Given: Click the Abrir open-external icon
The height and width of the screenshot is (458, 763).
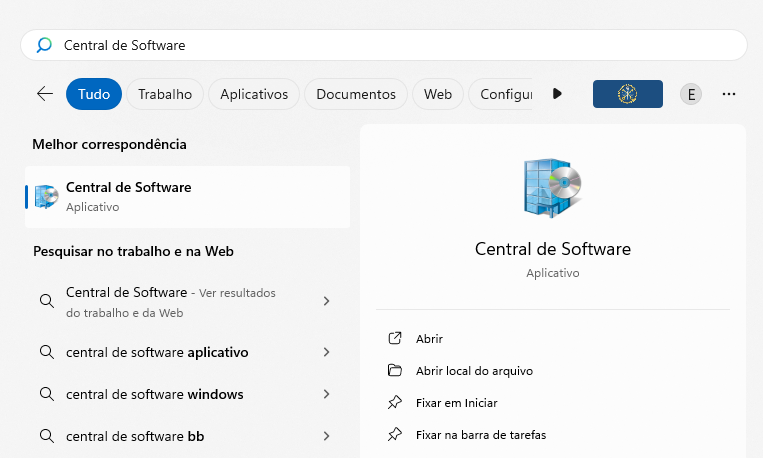Looking at the screenshot, I should [395, 338].
